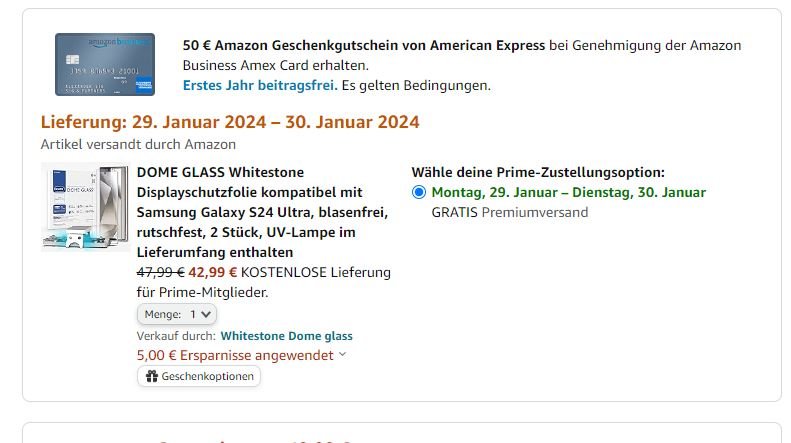
Task: Expand the 5,00 € Ersparnisse angewendet details
Action: pos(235,355)
